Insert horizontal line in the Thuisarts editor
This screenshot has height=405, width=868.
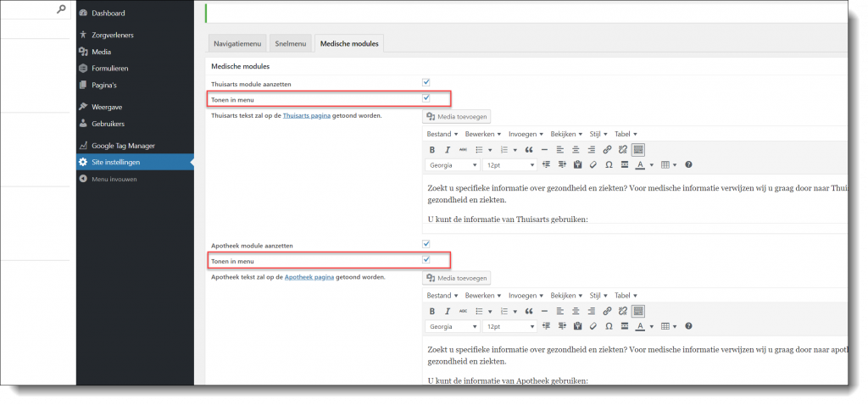point(544,149)
